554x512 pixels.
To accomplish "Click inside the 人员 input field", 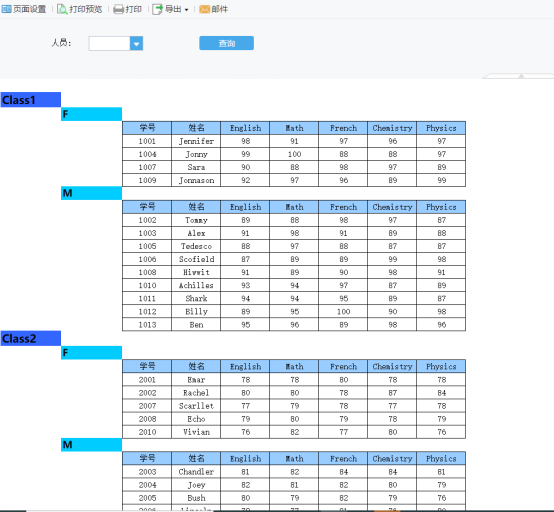I will (110, 43).
